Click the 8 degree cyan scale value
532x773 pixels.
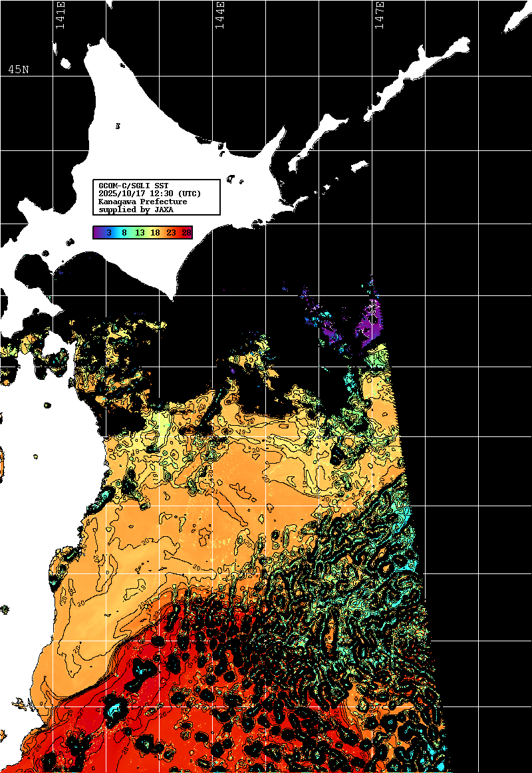[x=124, y=233]
